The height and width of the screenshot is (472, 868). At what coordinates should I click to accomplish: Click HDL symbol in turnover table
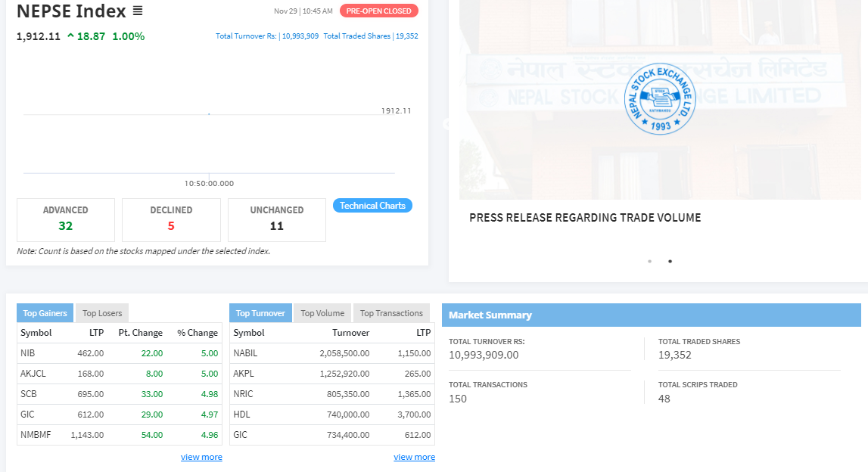click(x=241, y=415)
